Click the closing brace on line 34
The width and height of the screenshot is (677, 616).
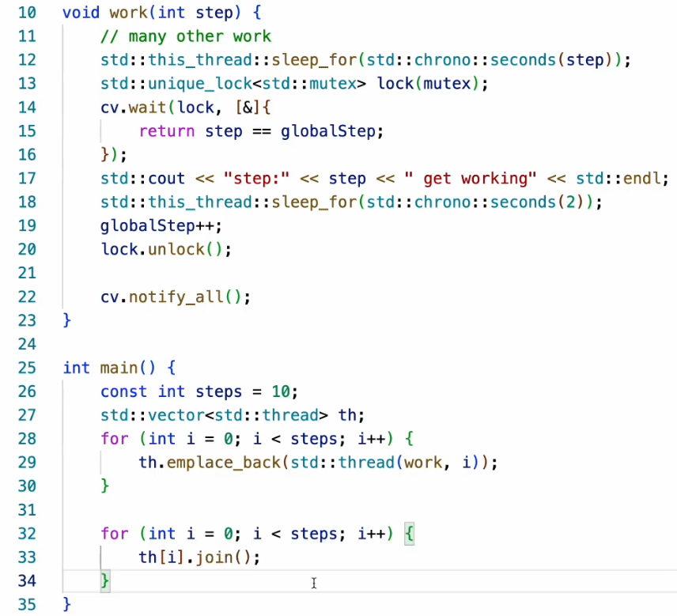point(104,580)
